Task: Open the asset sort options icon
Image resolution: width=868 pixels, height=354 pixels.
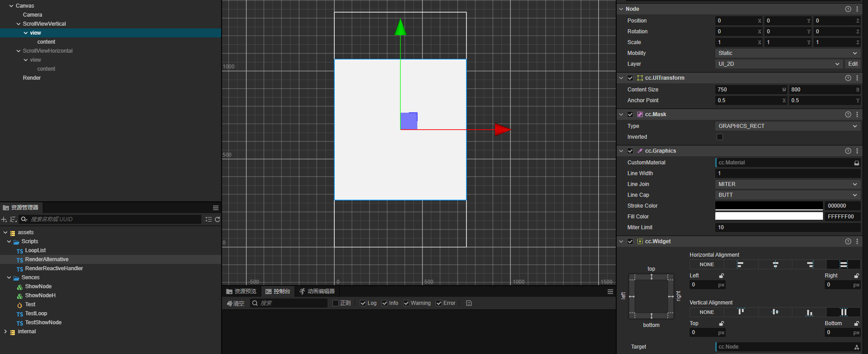Action: (14, 219)
